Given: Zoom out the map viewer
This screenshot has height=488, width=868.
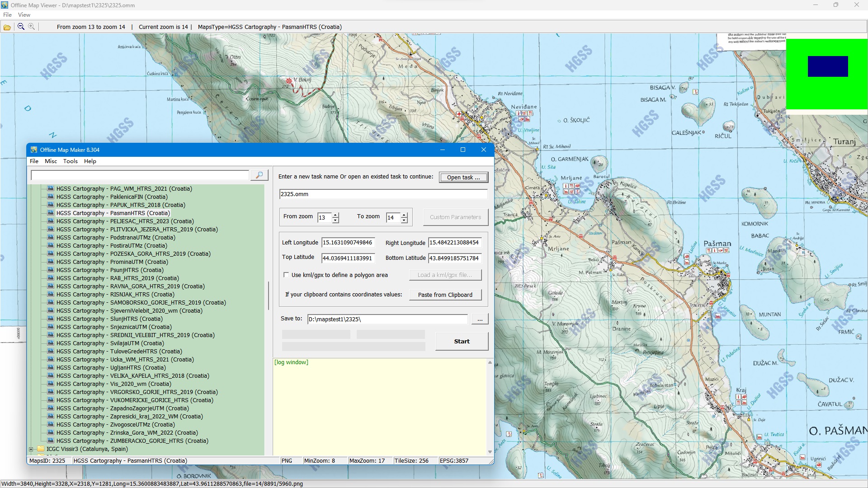Looking at the screenshot, I should [x=21, y=27].
